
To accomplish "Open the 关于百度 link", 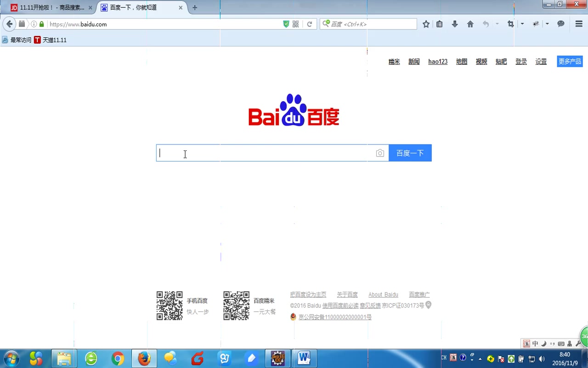I will click(x=347, y=294).
